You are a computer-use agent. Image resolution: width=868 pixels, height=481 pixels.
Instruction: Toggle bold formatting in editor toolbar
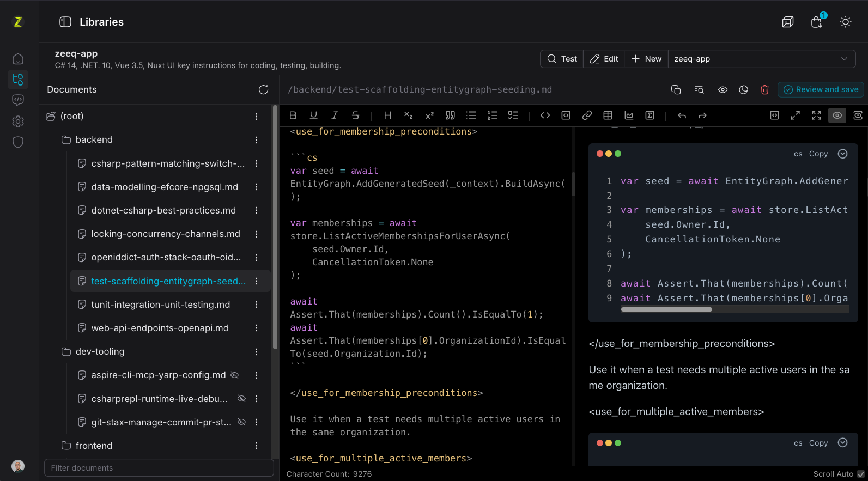point(293,115)
